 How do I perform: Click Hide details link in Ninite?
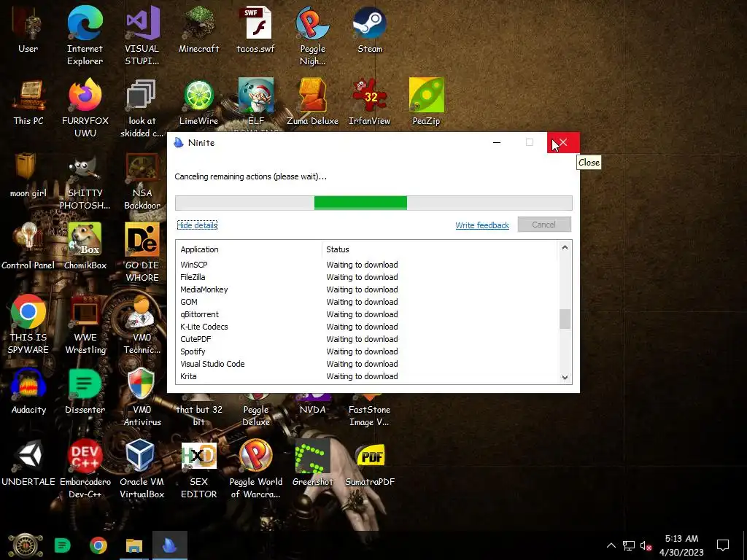[197, 225]
